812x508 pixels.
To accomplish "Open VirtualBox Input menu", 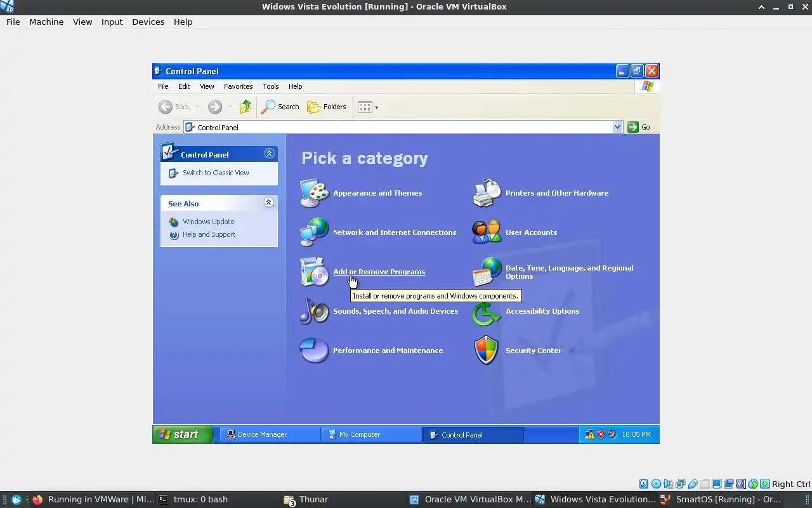I will coord(112,22).
